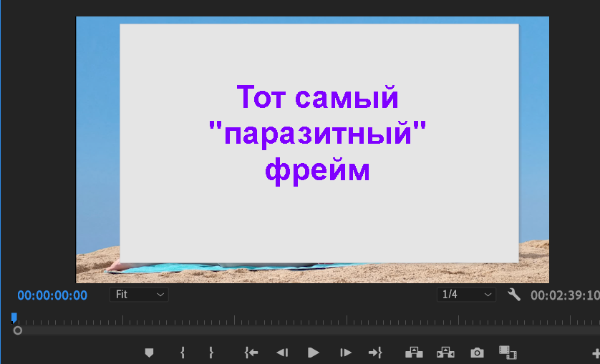
Task: Click the Add Marker button
Action: (149, 353)
